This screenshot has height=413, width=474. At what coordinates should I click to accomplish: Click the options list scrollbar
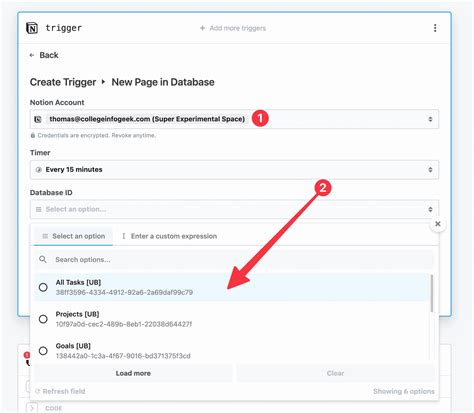[x=432, y=293]
